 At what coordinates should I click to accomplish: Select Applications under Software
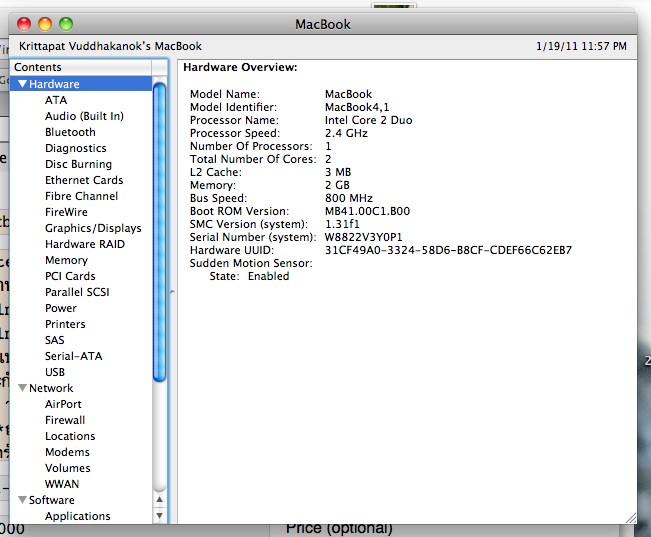[78, 516]
